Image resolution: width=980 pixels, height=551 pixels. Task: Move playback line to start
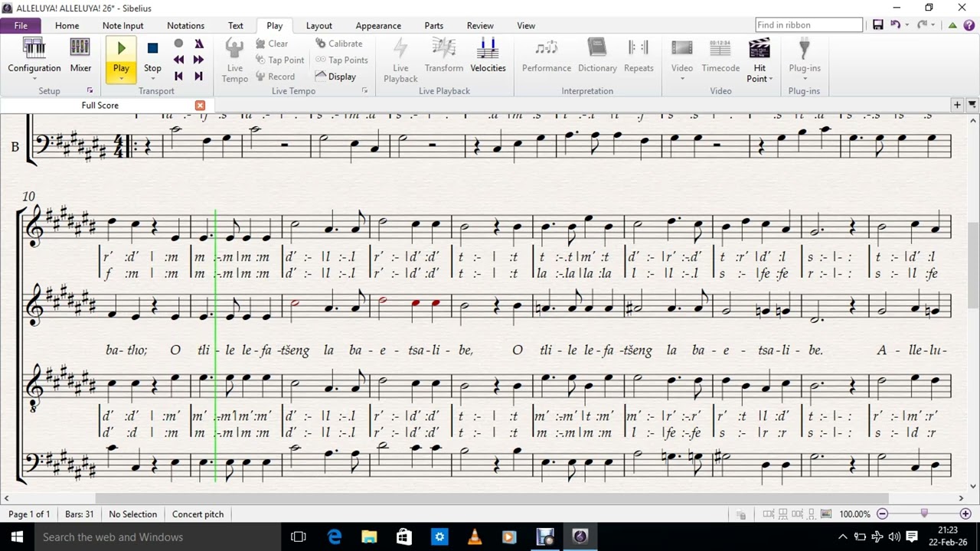click(x=178, y=77)
